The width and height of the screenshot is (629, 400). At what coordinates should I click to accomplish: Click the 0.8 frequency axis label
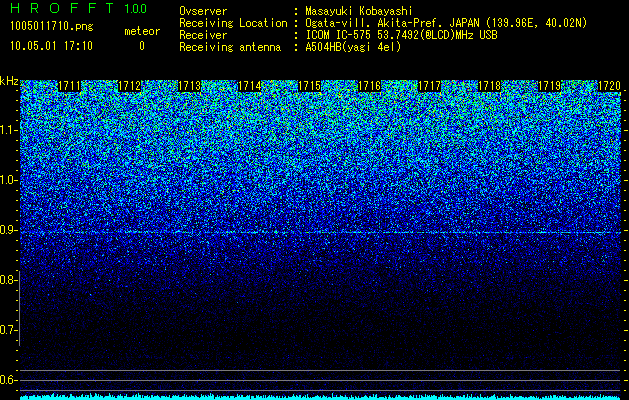tap(8, 280)
